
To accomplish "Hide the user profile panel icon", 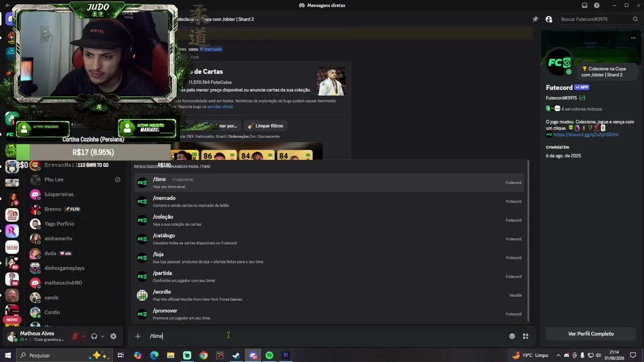I will [549, 19].
